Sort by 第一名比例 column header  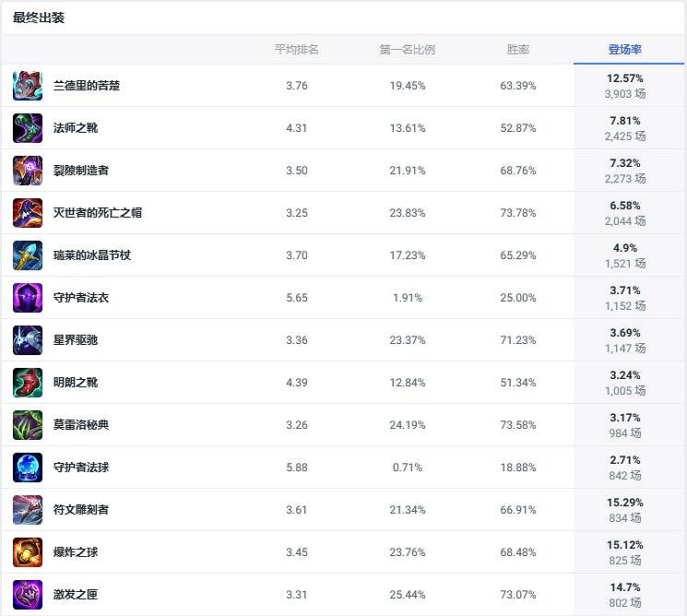tap(407, 50)
